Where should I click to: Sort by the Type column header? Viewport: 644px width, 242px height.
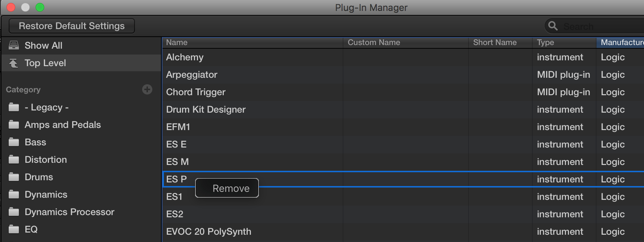[545, 43]
